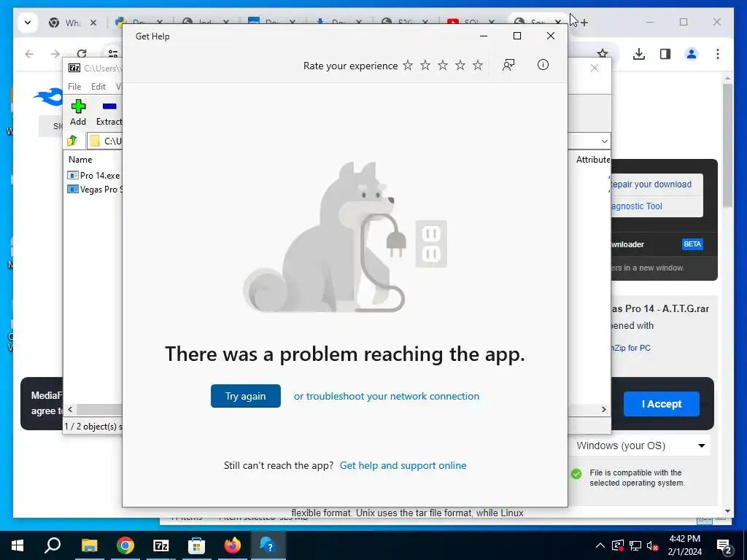Sort by the Name column in 7-Zip
Viewport: 747px width, 560px height.
[80, 160]
